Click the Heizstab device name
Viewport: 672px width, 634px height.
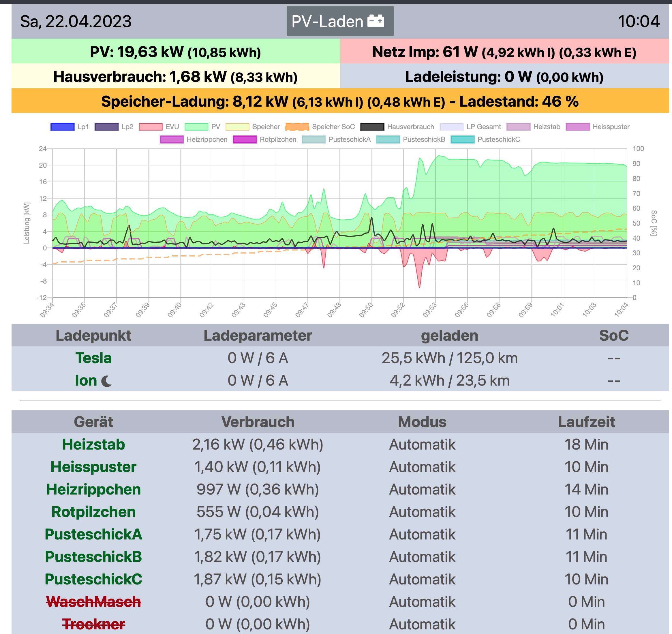pos(93,444)
